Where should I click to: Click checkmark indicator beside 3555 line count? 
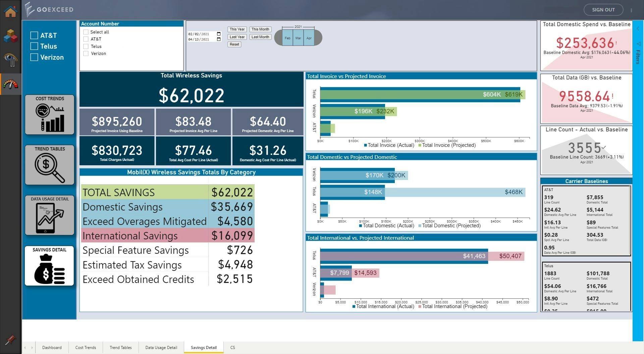point(604,147)
